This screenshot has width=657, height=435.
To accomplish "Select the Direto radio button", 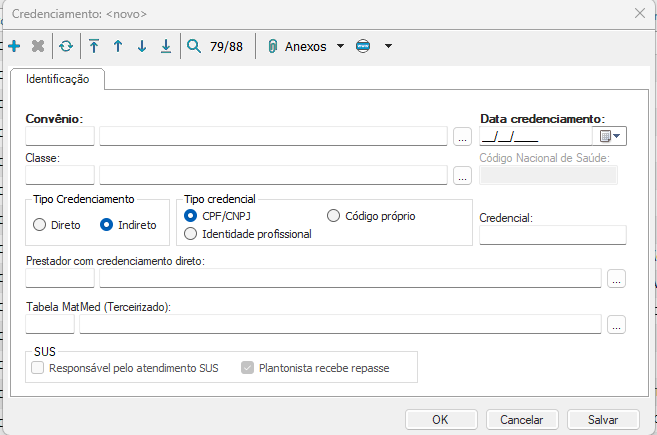I will pos(40,225).
